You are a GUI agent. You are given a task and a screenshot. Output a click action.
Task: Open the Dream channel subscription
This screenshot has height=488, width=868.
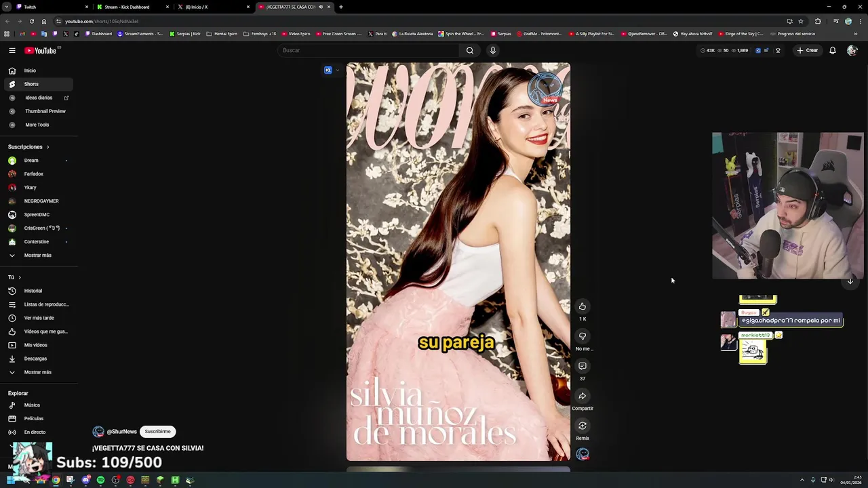(39, 161)
